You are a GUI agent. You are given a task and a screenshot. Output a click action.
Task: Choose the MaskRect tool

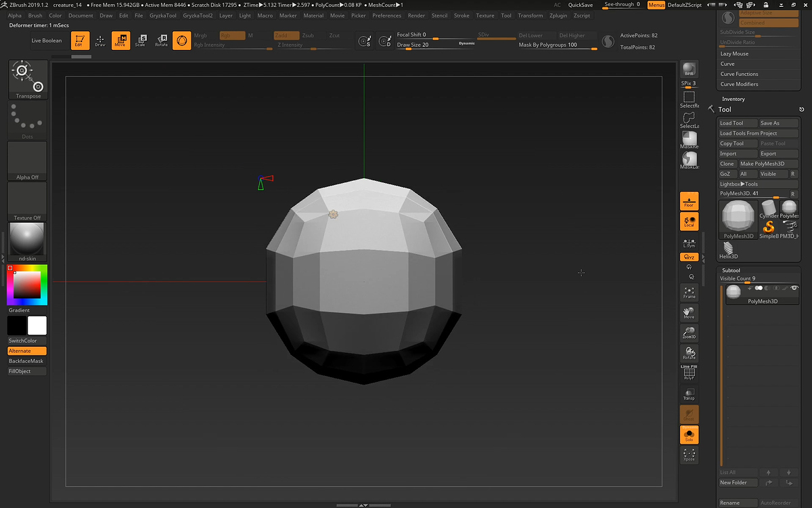[x=689, y=140]
